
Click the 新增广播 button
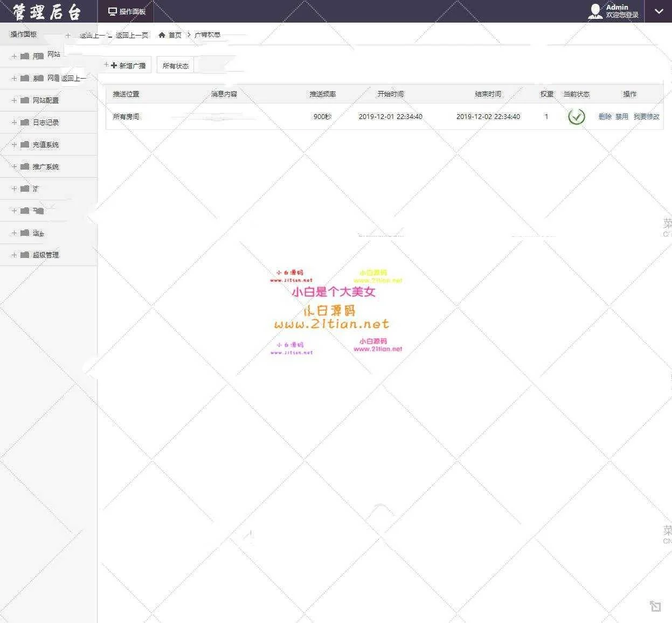(128, 66)
